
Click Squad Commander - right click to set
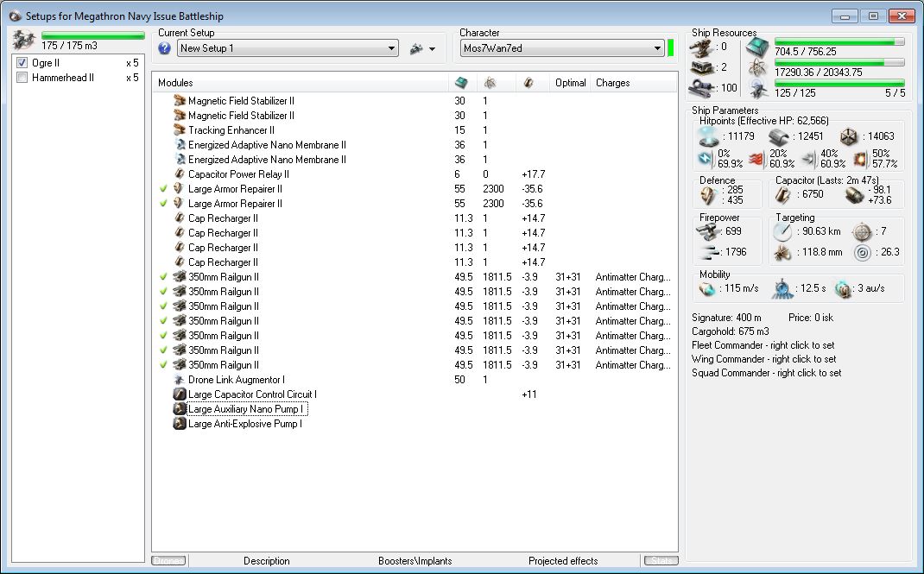pos(766,373)
